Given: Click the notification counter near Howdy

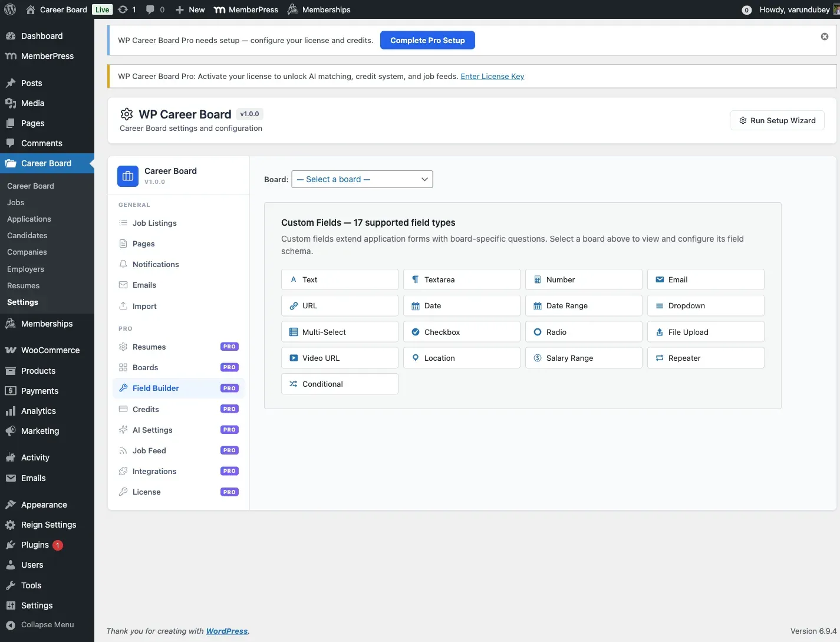Looking at the screenshot, I should click(x=746, y=10).
